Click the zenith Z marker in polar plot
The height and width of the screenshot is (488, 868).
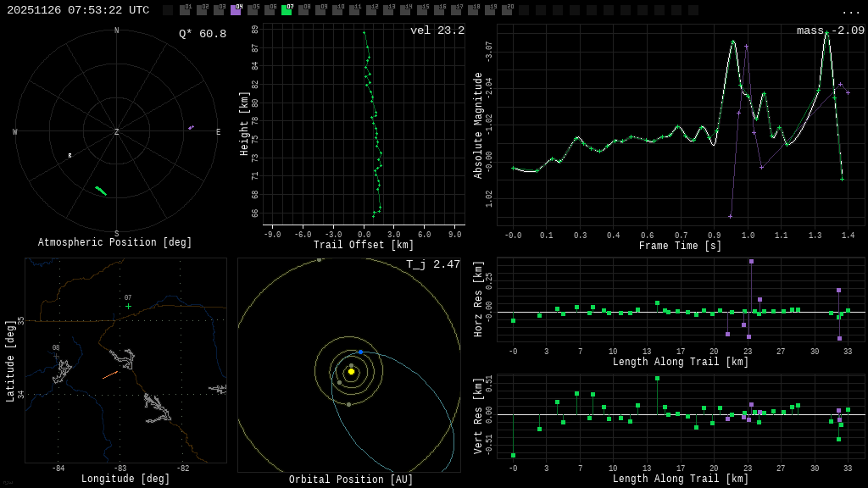(x=117, y=132)
